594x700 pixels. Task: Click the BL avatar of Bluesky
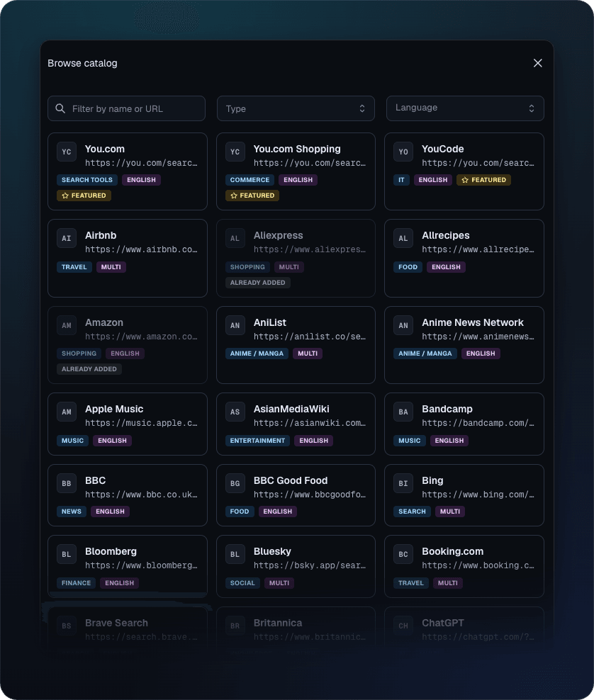pos(235,555)
